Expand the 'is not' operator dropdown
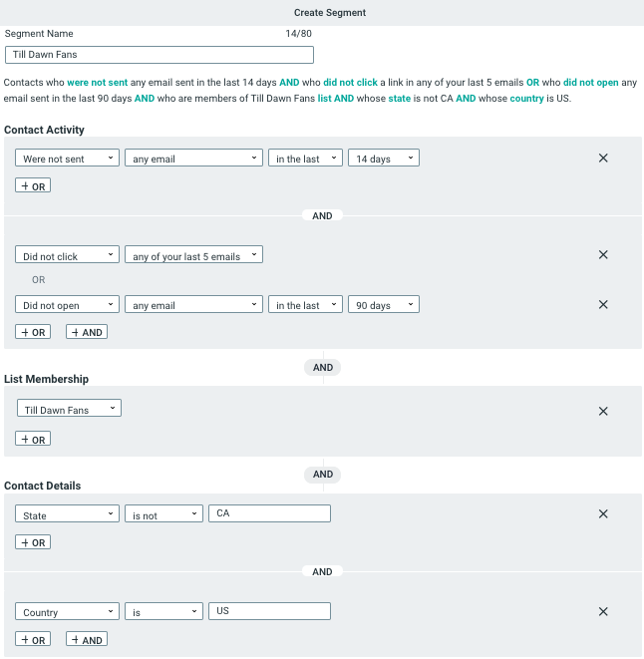Viewport: 644px width, 659px height. tap(164, 515)
